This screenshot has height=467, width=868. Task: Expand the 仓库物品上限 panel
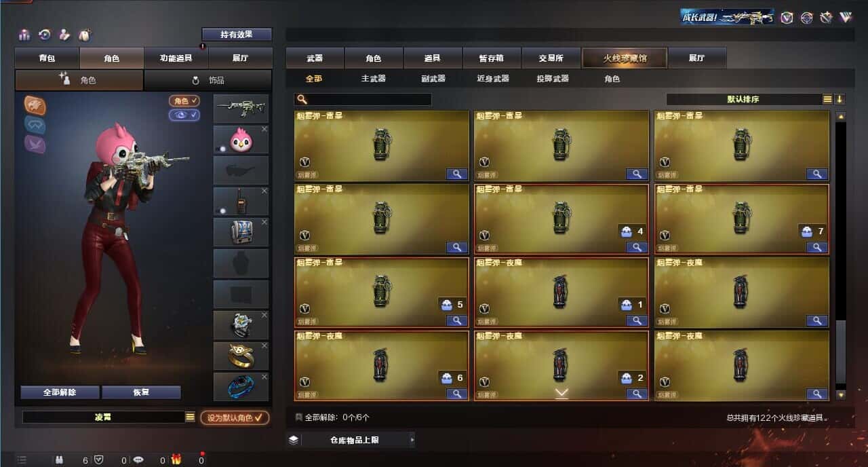point(350,440)
